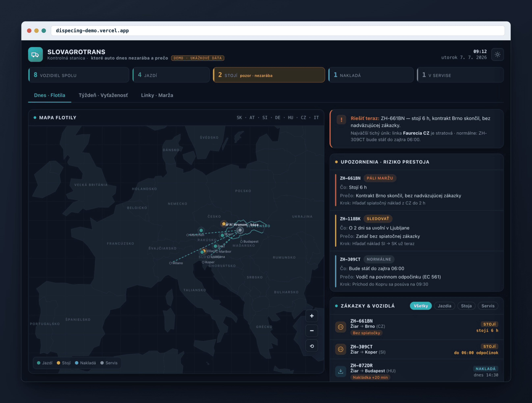Click the Jazdí legend entry

click(x=45, y=363)
